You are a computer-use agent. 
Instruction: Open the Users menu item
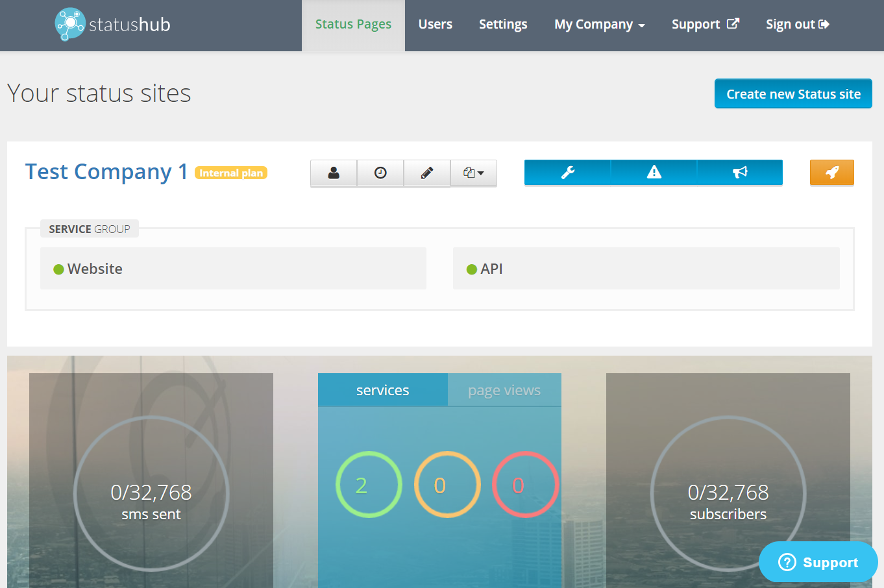click(436, 25)
